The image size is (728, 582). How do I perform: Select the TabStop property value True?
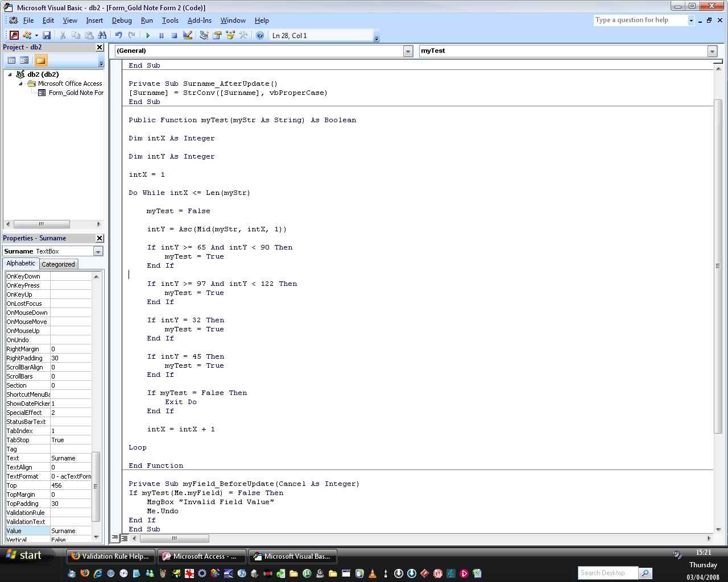click(x=71, y=440)
